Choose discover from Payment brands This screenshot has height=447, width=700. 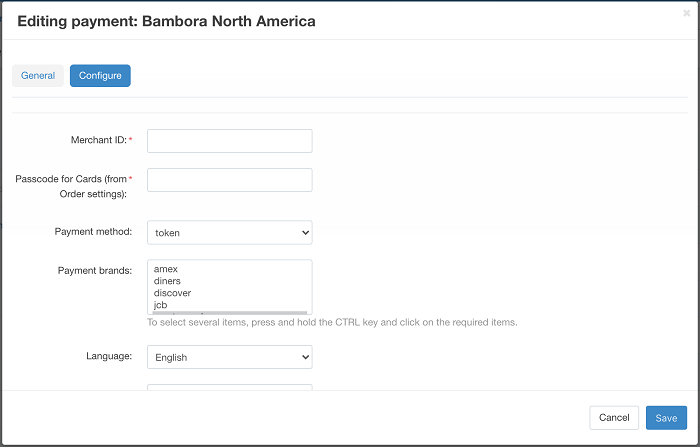[172, 293]
